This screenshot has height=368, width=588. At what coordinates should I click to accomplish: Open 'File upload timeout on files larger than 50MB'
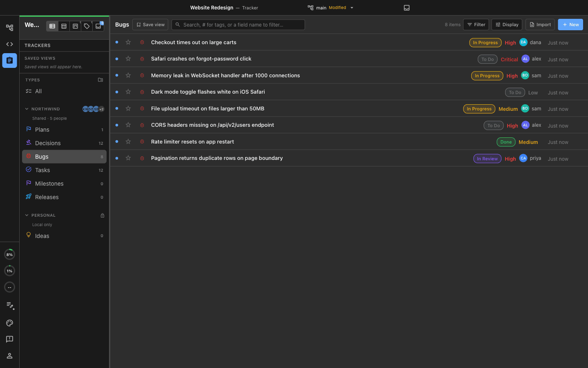(207, 108)
